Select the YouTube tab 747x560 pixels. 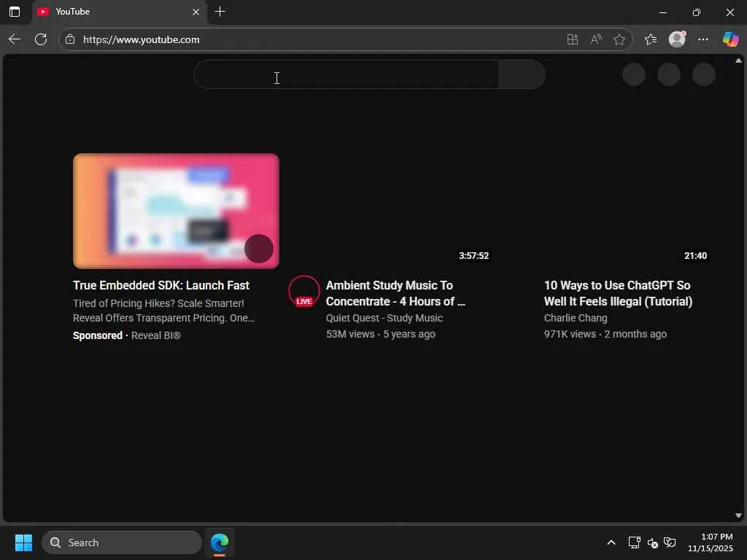click(x=119, y=12)
